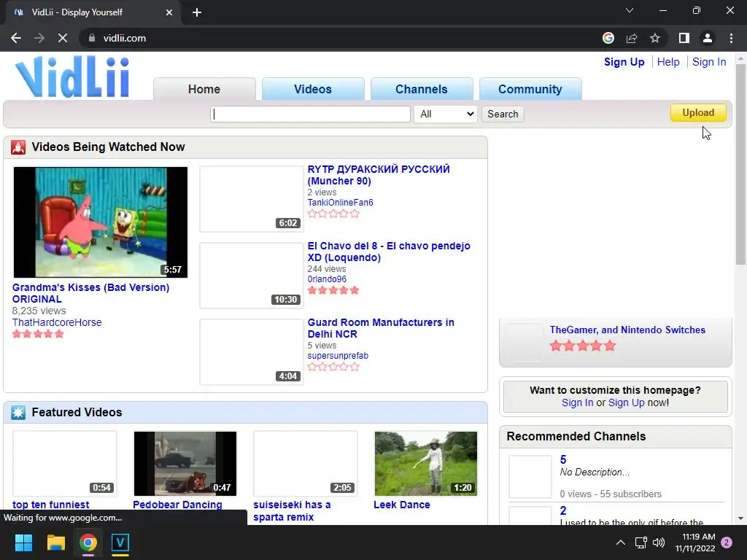Focus the video search input field
Image resolution: width=747 pixels, height=560 pixels.
(x=310, y=114)
